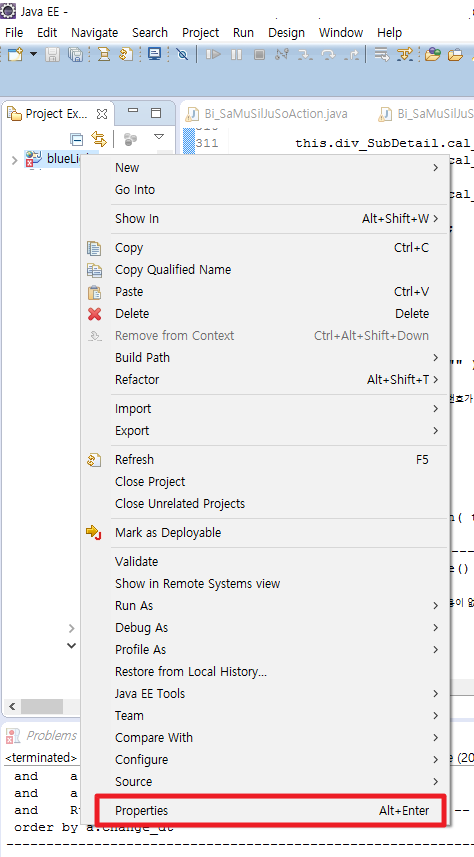This screenshot has width=474, height=857.
Task: Expand the Compare With submenu
Action: point(265,737)
